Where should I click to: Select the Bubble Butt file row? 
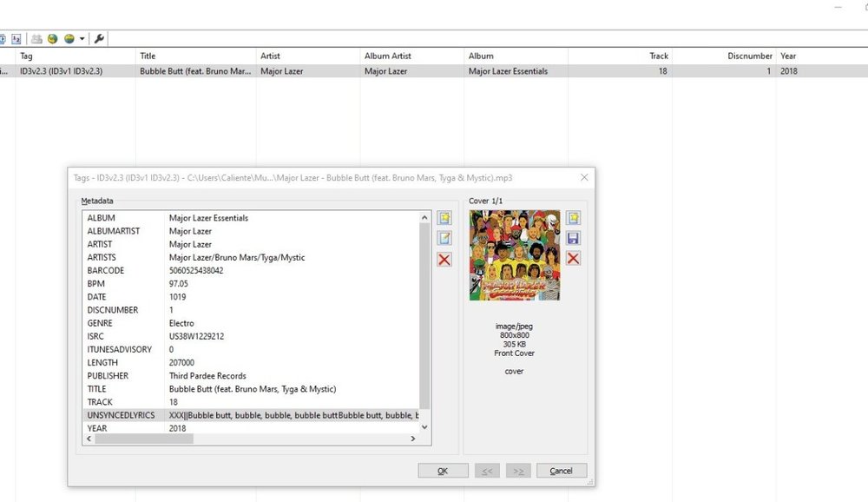click(260, 70)
